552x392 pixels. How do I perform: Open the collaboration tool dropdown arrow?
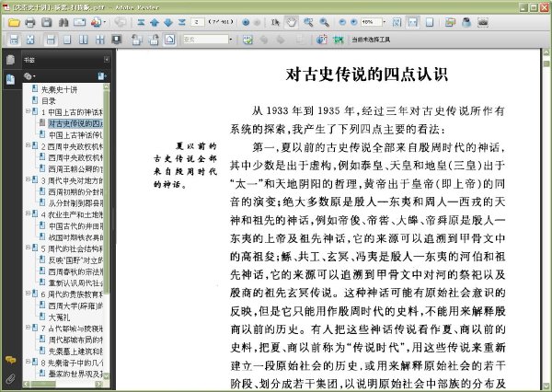point(105,22)
